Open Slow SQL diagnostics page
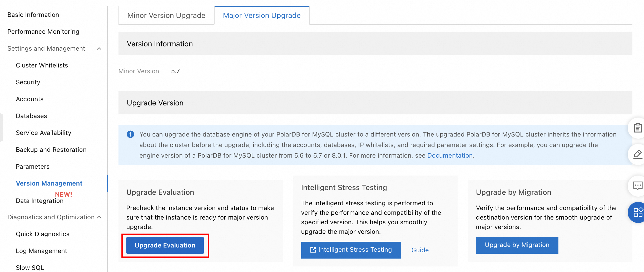 click(x=30, y=268)
